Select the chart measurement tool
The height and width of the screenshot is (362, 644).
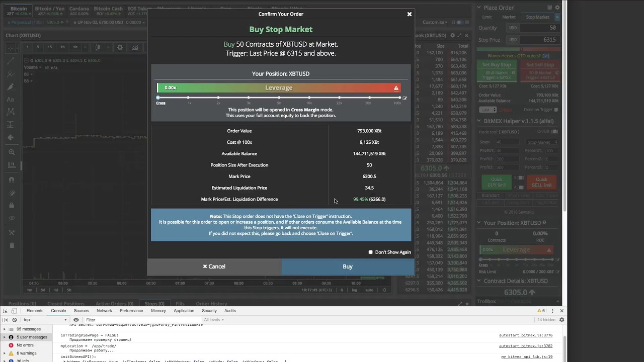tap(11, 125)
